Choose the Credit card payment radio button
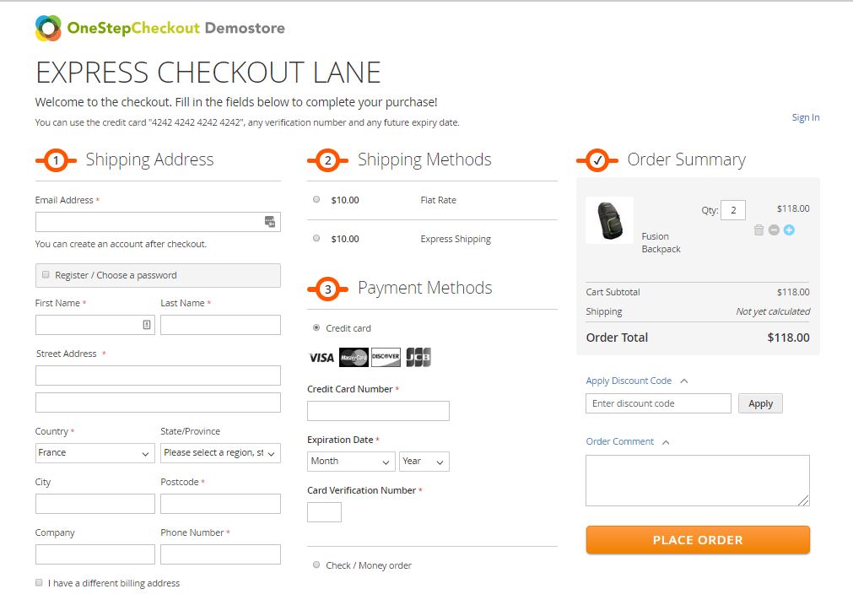This screenshot has width=853, height=616. pyautogui.click(x=316, y=327)
